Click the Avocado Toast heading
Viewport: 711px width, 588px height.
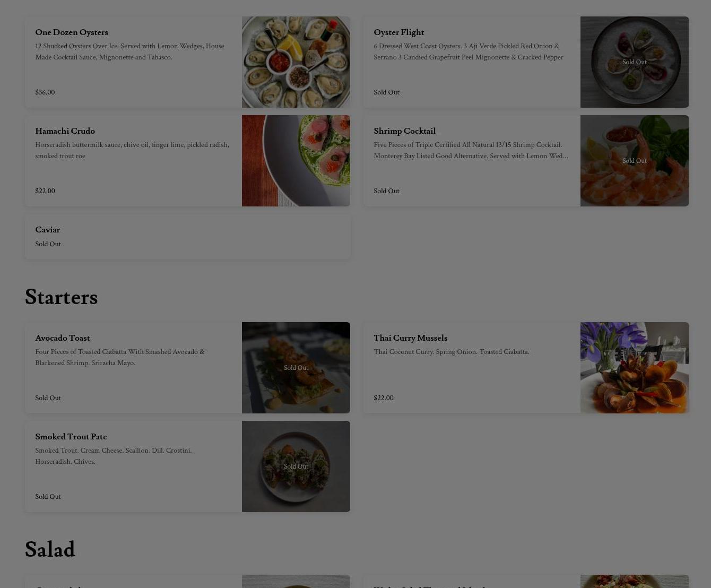(62, 338)
